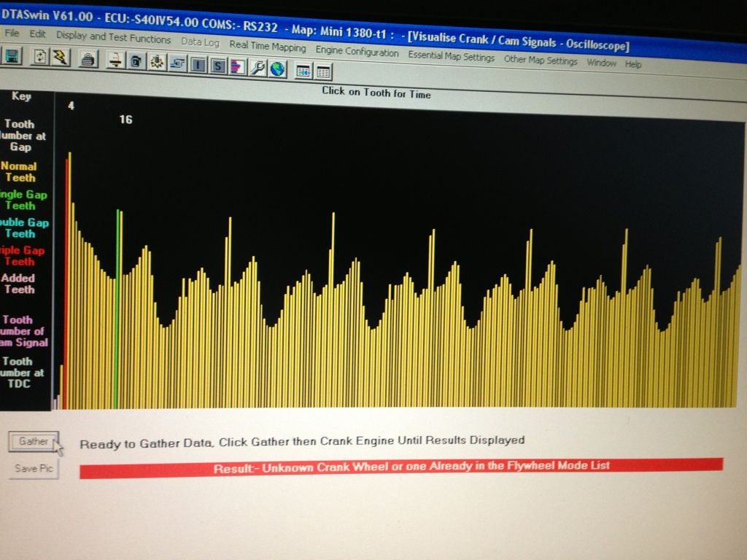Open the Real Time Mapping menu

point(267,47)
